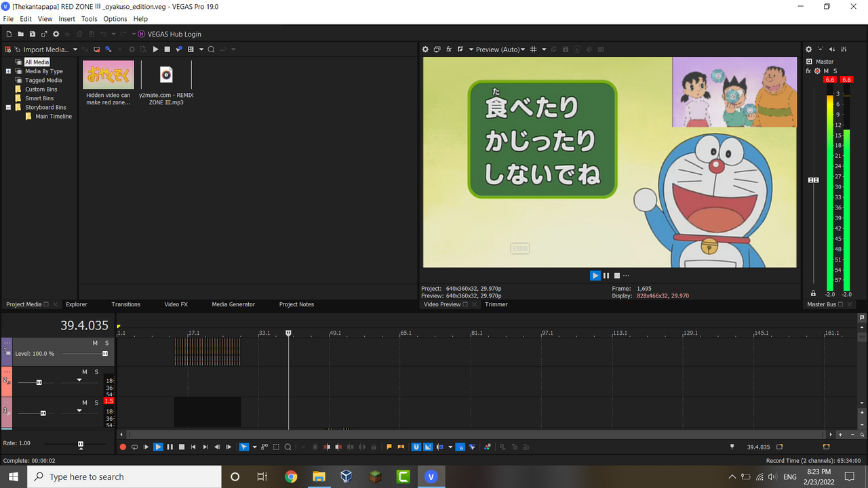Screen dimensions: 868x488
Task: Open the Master bus faders icon
Action: [x=844, y=49]
